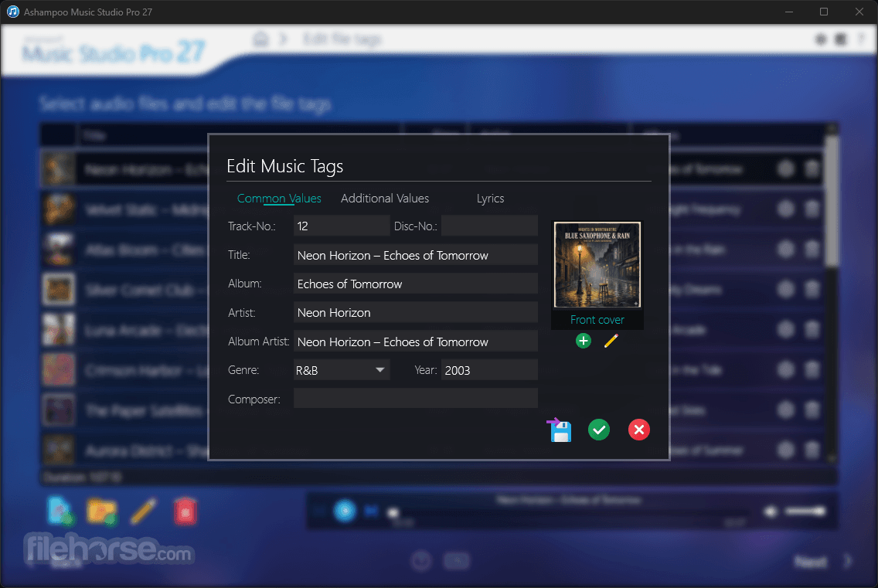Screen dimensions: 878x588
Task: Cancel the dialog with red X button
Action: [639, 430]
